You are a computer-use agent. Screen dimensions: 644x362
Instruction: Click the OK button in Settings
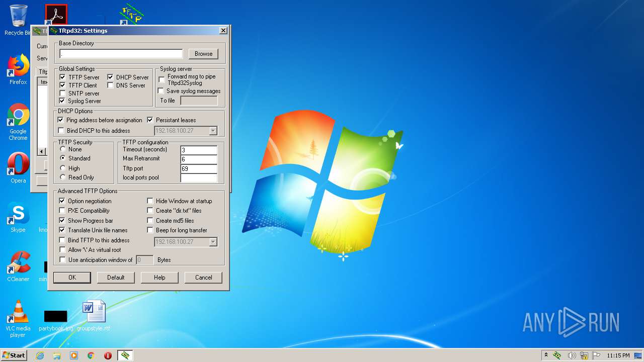(x=72, y=278)
